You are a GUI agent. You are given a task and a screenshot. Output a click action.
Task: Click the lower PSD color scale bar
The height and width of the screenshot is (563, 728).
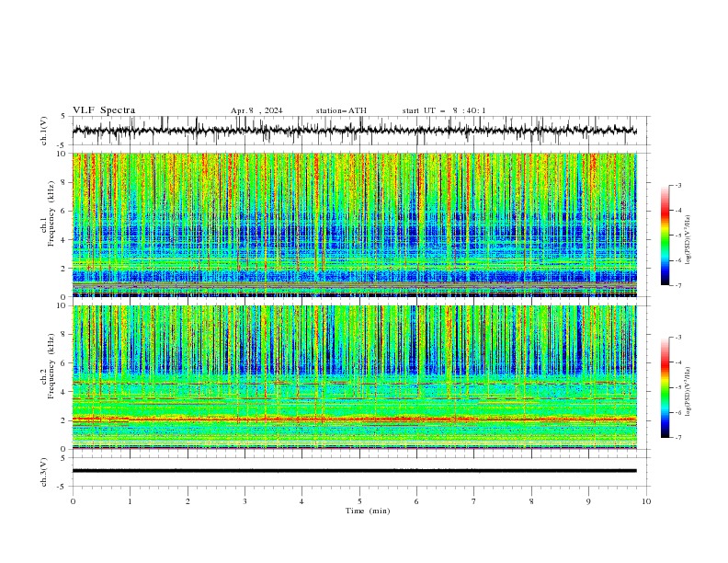tap(665, 387)
